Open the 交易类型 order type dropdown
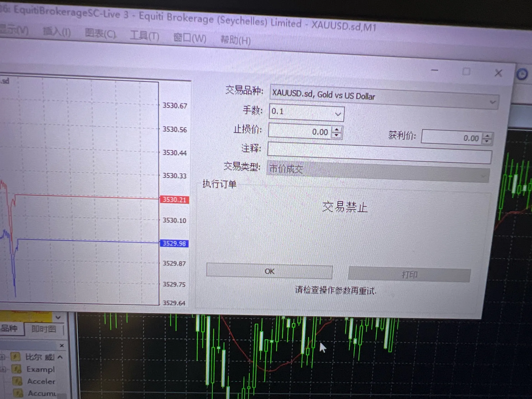 (x=484, y=176)
